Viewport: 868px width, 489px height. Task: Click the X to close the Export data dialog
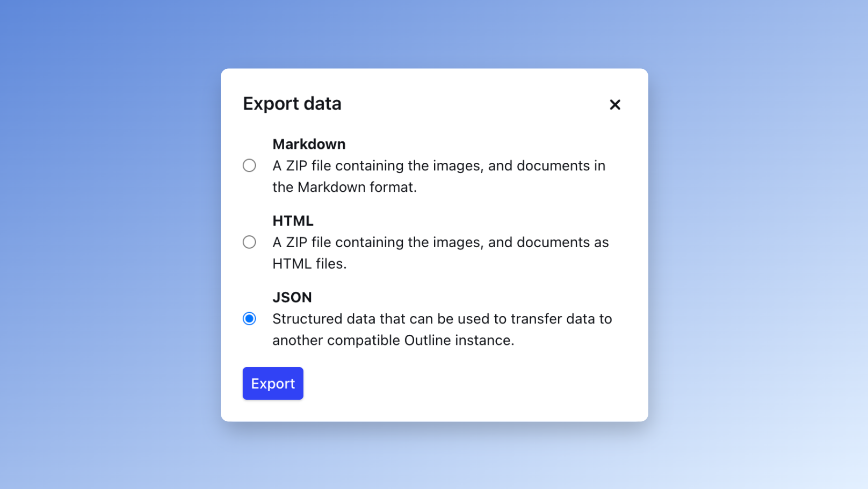tap(615, 105)
